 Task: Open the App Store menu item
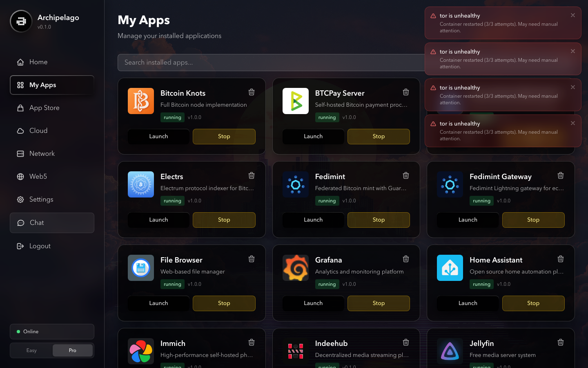click(x=44, y=108)
